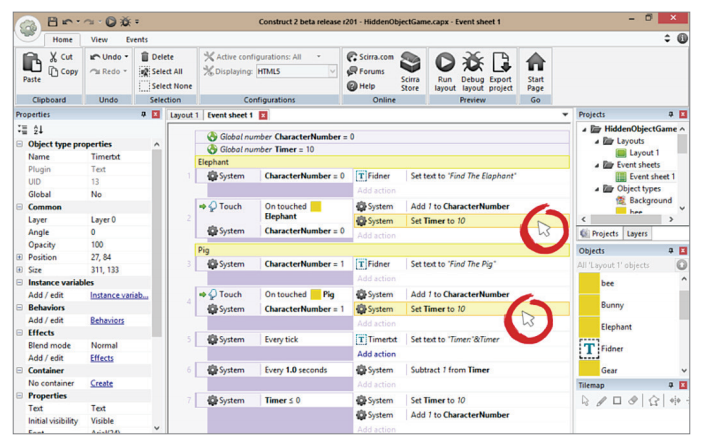Select the Tilemap pencil tool
Screen dimensions: 703x448
[x=601, y=400]
